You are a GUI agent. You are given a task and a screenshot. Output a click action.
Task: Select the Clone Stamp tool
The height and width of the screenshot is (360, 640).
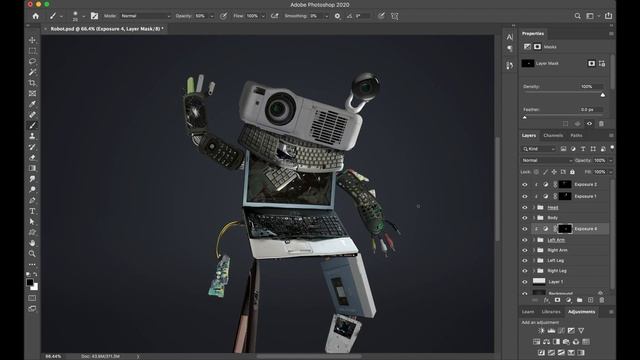(32, 136)
